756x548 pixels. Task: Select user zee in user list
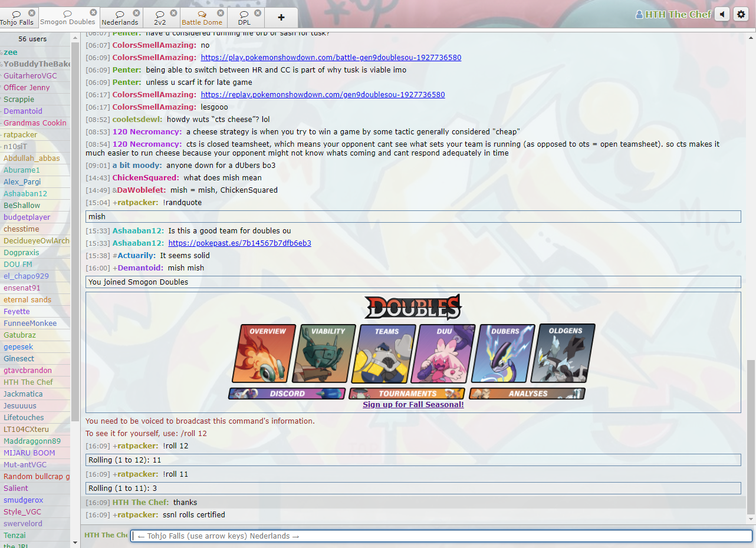[x=35, y=52]
